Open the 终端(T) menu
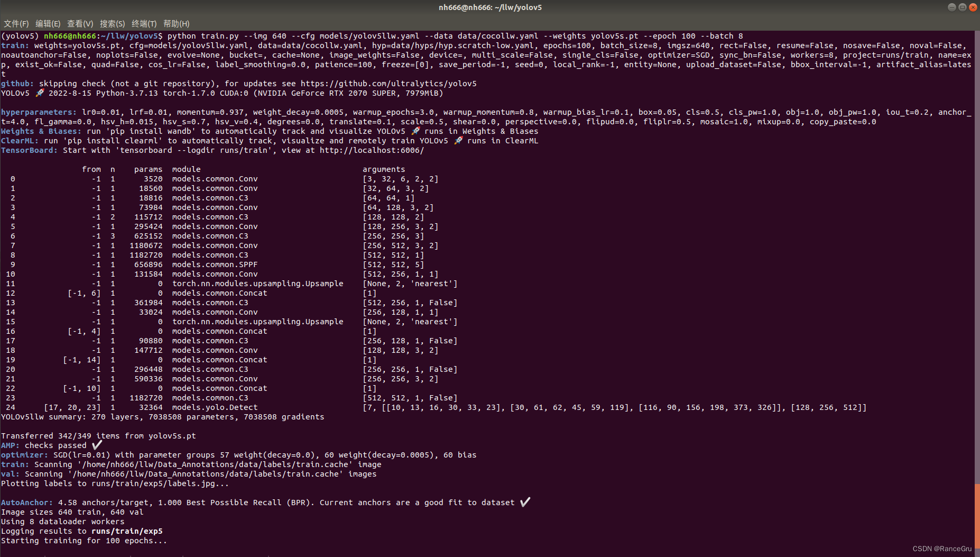980x557 pixels. pos(144,24)
